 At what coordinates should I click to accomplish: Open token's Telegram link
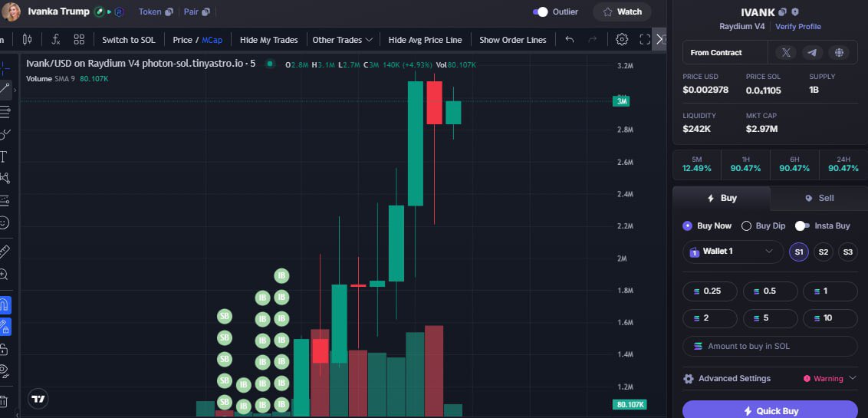812,53
